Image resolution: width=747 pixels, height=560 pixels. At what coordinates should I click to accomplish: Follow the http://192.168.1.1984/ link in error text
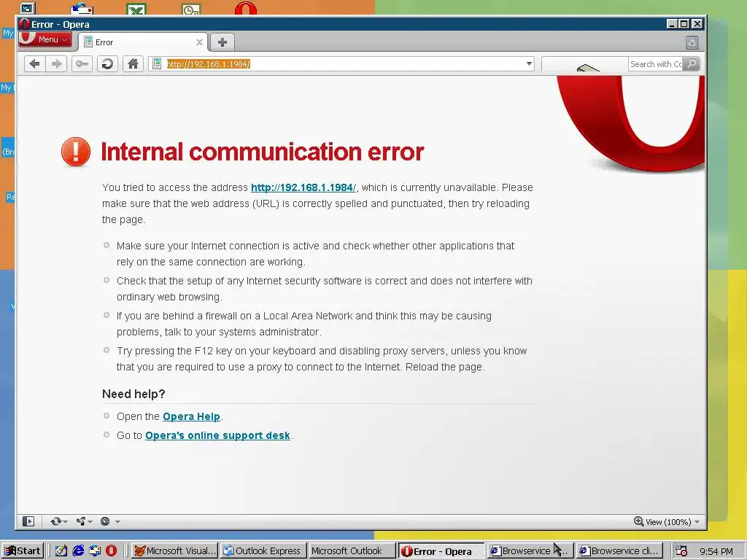(303, 187)
